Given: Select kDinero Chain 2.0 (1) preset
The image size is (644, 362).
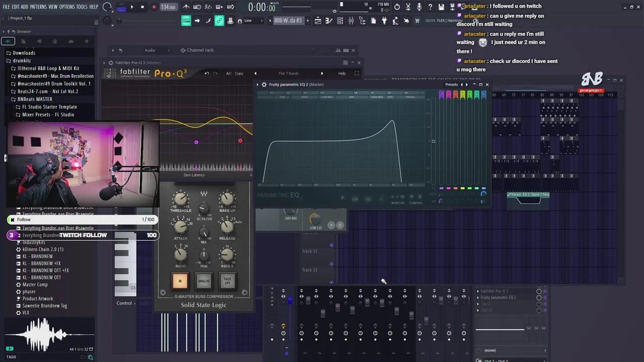Looking at the screenshot, I should coord(43,249).
